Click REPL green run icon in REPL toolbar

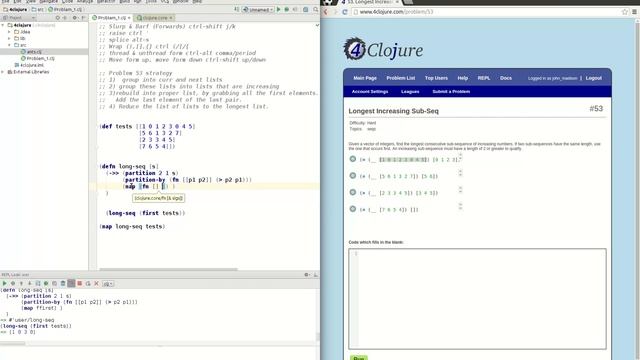coord(4,283)
